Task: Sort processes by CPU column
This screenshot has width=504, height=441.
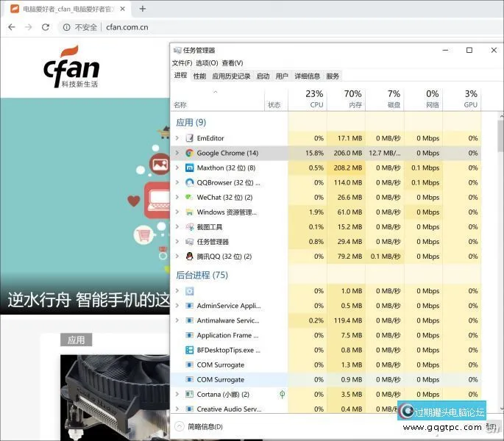Action: point(308,99)
